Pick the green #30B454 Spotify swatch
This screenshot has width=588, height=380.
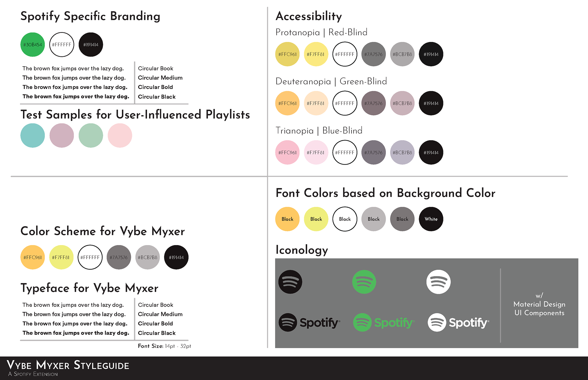pos(32,45)
